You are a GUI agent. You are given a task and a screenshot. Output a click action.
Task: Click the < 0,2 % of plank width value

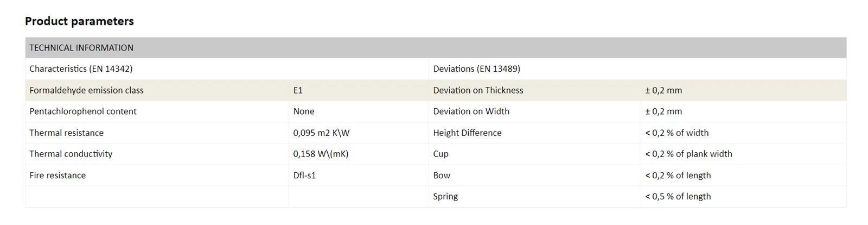pos(688,154)
